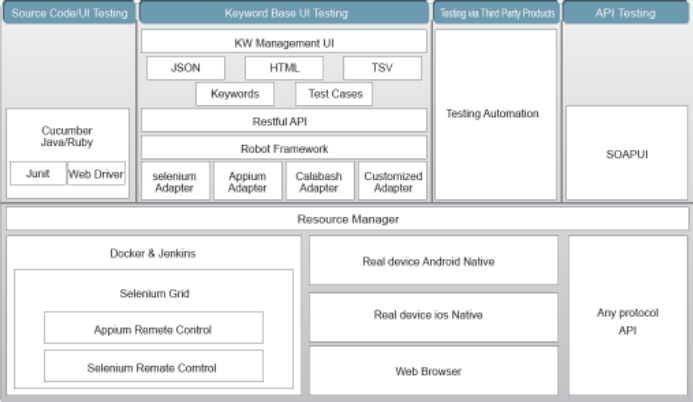Viewport: 693px width, 402px height.
Task: Select the Robot Framework bar
Action: pos(283,148)
